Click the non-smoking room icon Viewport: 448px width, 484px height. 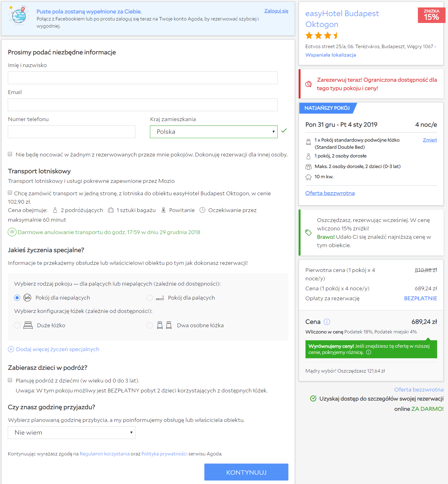[27, 298]
